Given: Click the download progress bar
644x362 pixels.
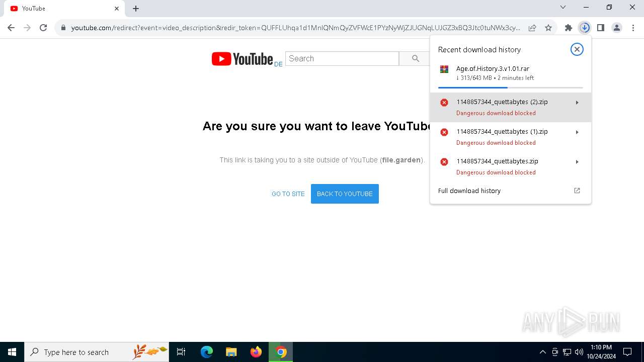Looking at the screenshot, I should pyautogui.click(x=511, y=87).
